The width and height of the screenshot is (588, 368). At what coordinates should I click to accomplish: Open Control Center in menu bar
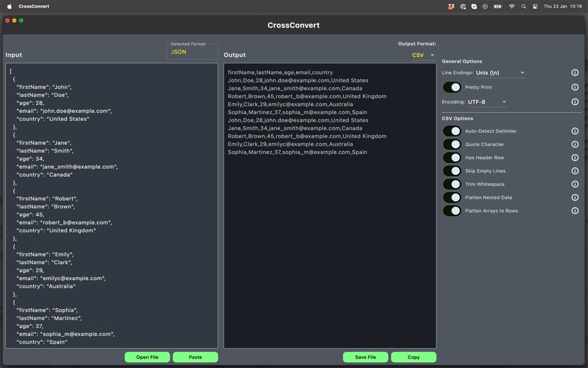(x=535, y=6)
